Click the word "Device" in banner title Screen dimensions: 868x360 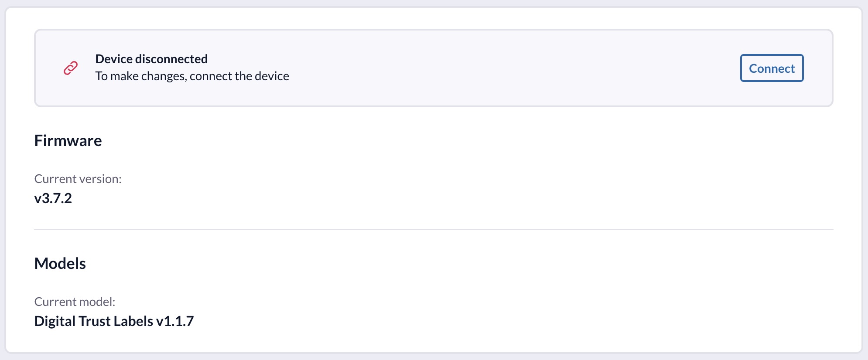click(114, 59)
